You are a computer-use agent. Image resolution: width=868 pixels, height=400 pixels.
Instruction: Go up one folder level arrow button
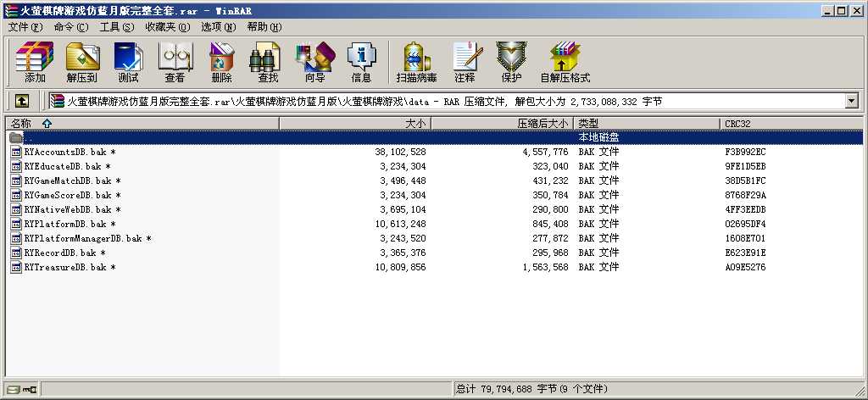click(21, 101)
